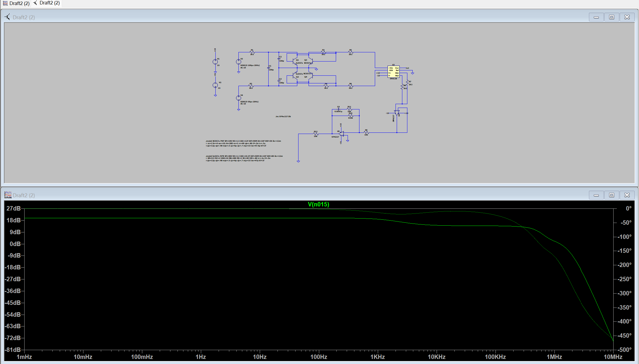This screenshot has height=364, width=639.
Task: Select resistor R9 10k
Action: (366, 132)
